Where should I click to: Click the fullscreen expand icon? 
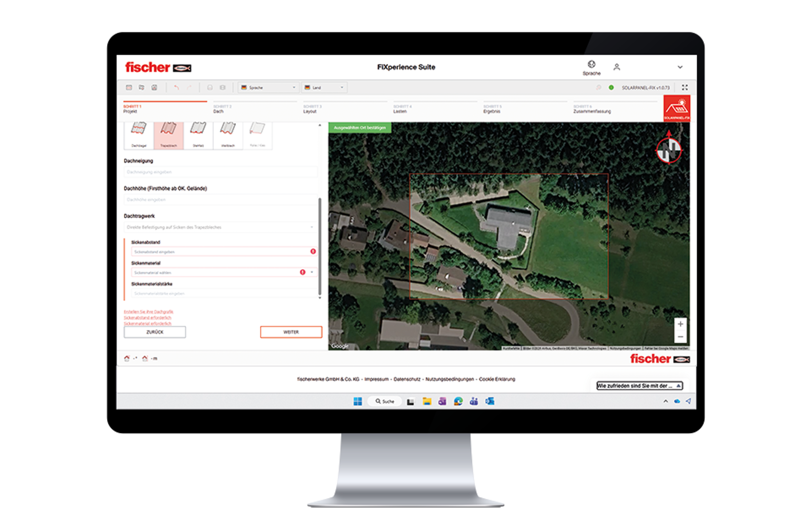coord(685,88)
